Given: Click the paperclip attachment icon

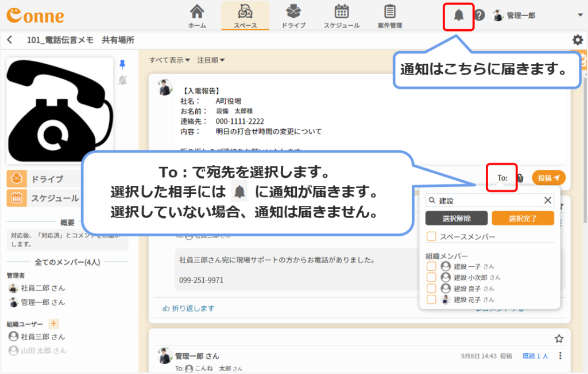Looking at the screenshot, I should 520,178.
